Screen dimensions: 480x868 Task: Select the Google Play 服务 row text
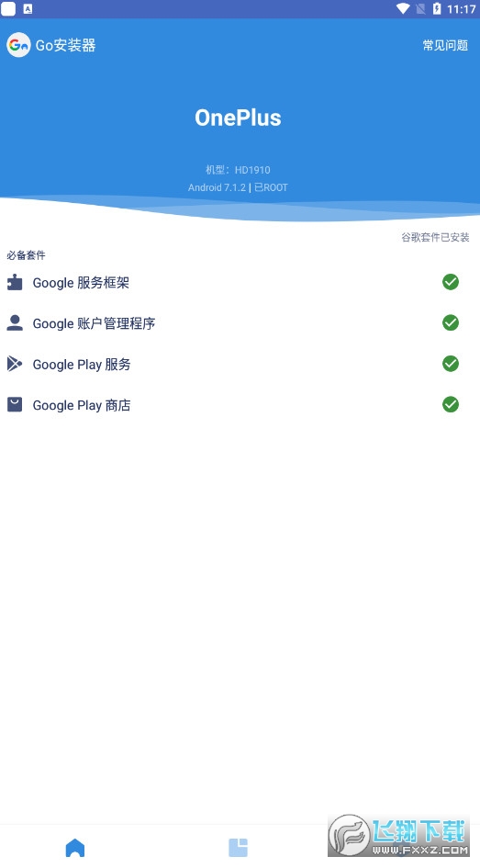click(x=82, y=365)
